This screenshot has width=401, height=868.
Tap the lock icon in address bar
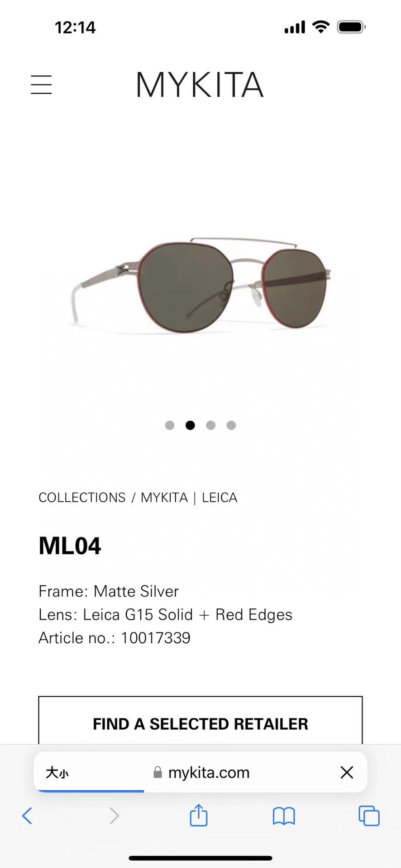tap(158, 772)
